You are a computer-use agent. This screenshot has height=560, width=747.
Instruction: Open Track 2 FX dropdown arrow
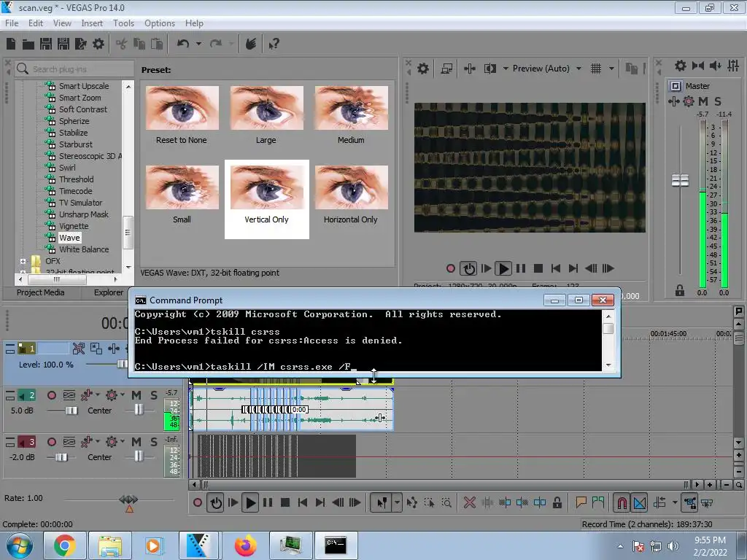point(98,394)
